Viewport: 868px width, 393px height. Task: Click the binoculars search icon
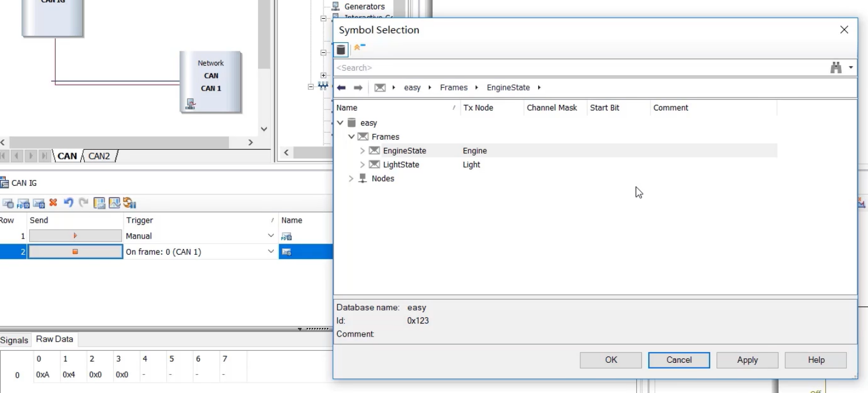pyautogui.click(x=836, y=68)
